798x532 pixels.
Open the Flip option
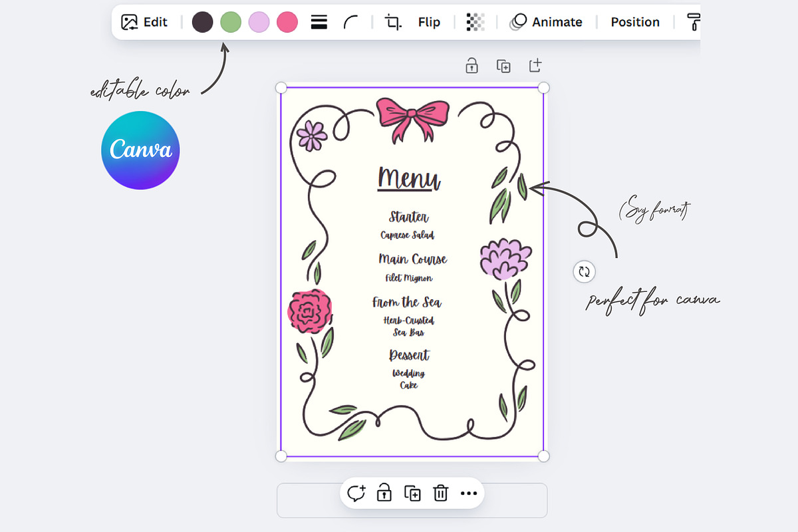[x=429, y=22]
